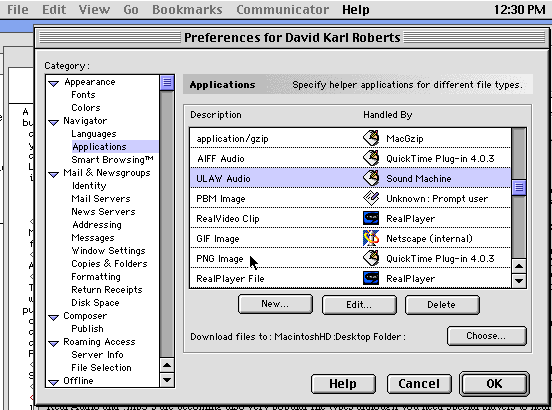Click the RealPlayer icon for RealVideo Clip
Screen dimensions: 552x410
click(371, 218)
